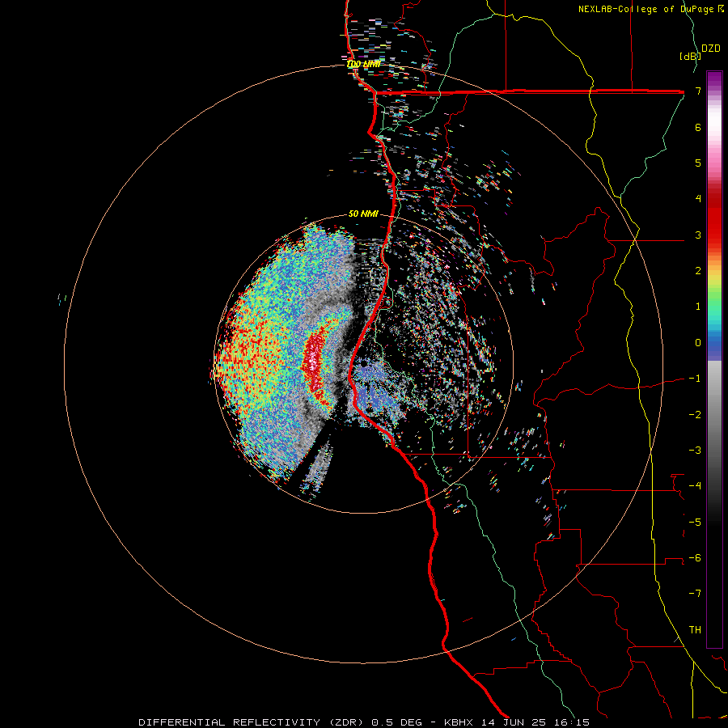Click the -2 value on color scale

[695, 415]
